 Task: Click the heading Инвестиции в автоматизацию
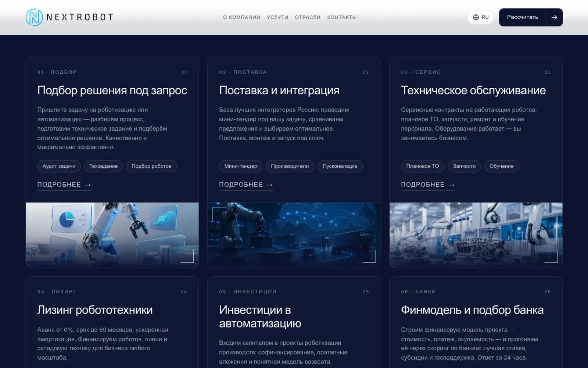260,317
